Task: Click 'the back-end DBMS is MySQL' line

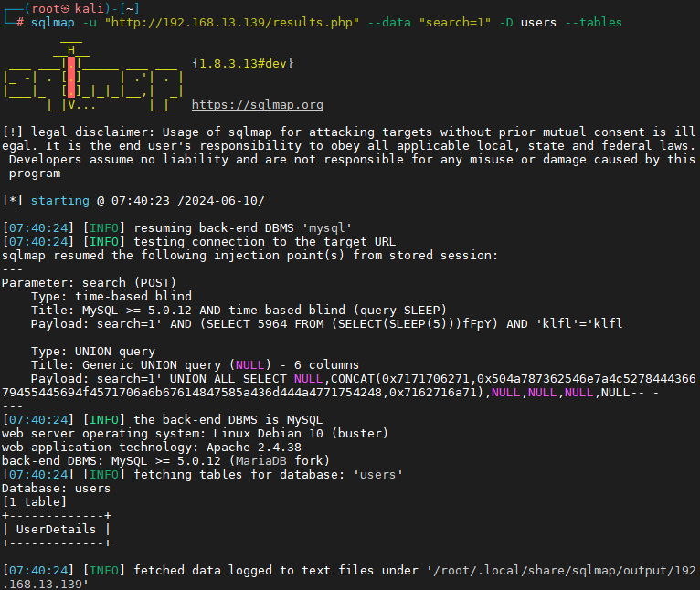Action: tap(162, 420)
